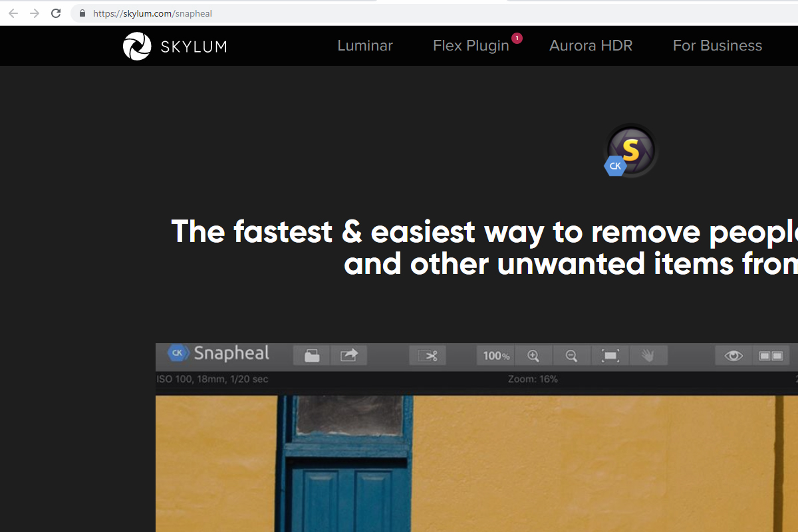798x532 pixels.
Task: Reload the Skylum page
Action: [x=57, y=13]
